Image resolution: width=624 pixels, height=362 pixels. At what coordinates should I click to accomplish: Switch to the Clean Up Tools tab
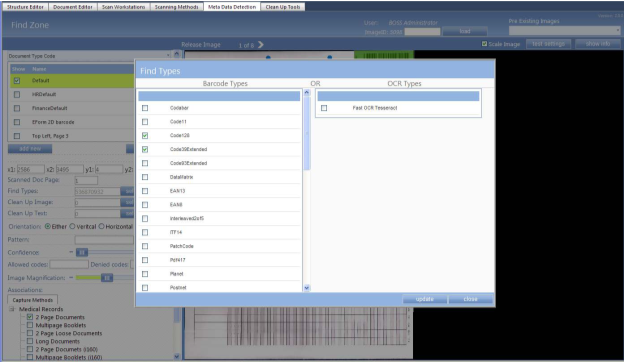click(x=283, y=7)
